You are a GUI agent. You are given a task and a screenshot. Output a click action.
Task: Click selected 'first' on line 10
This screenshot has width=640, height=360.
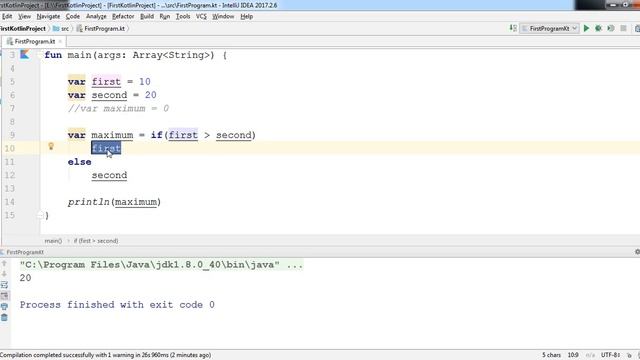point(106,148)
